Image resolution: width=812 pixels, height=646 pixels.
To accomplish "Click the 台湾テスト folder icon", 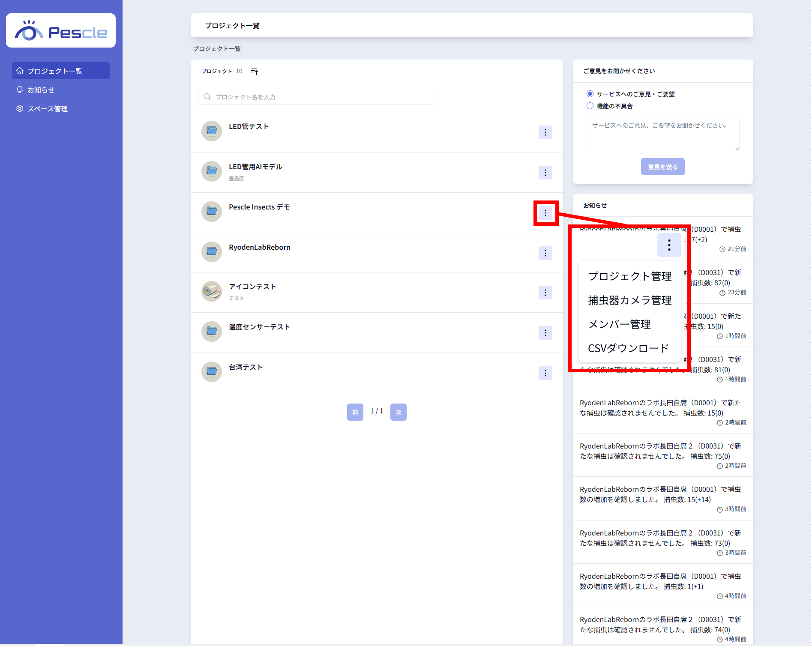I will click(x=212, y=372).
